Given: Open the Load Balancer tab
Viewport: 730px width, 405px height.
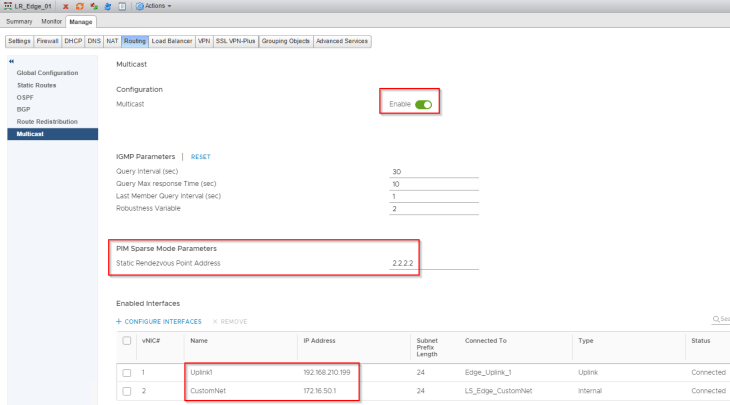Looking at the screenshot, I should (171, 41).
